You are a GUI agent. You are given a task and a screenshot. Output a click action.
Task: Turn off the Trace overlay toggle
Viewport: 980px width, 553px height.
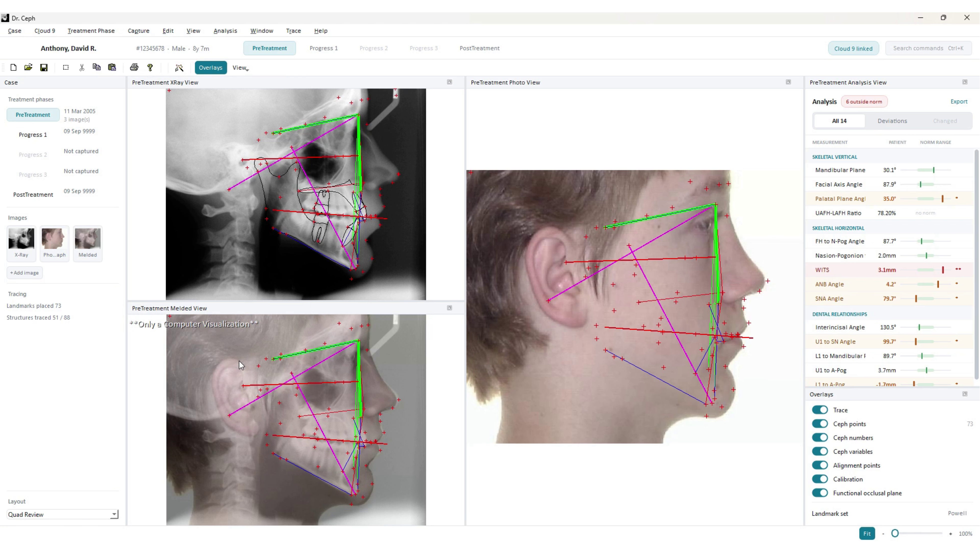[820, 410]
